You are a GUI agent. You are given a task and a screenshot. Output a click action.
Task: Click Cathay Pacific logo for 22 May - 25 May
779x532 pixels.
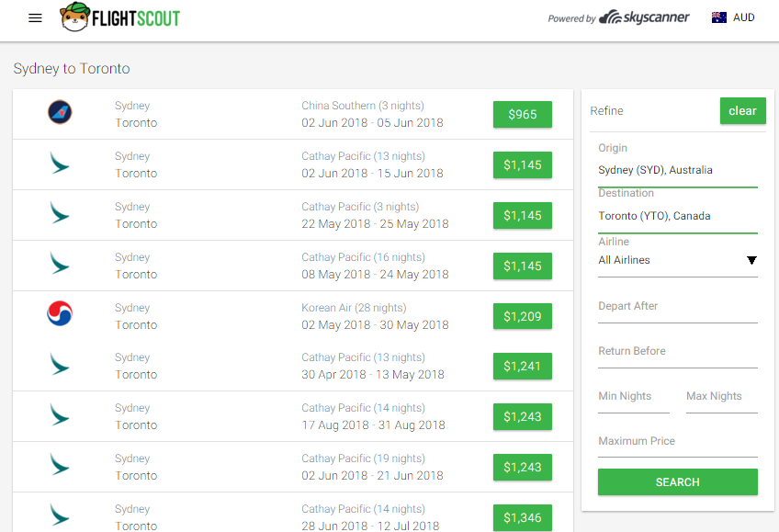60,213
